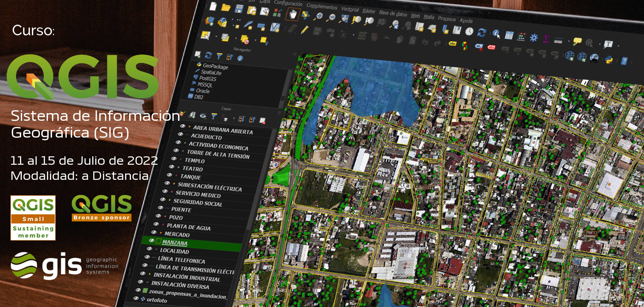Select the Identify Features tool
The image size is (644, 307).
click(495, 33)
